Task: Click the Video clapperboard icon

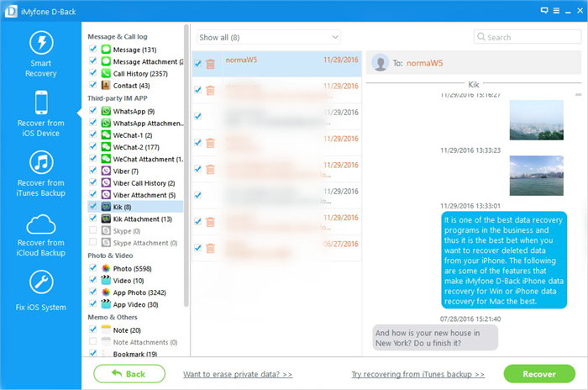Action: pyautogui.click(x=106, y=281)
